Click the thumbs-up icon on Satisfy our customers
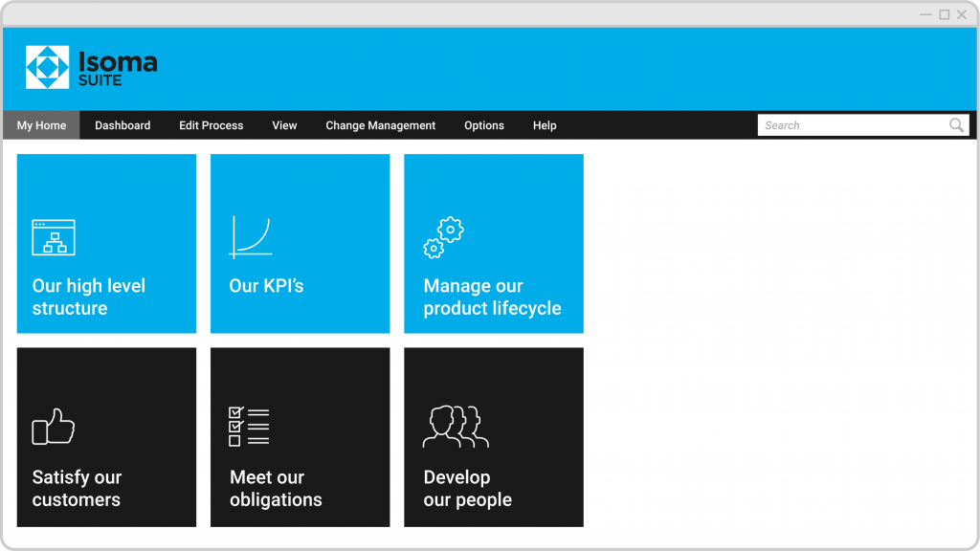 [x=56, y=428]
